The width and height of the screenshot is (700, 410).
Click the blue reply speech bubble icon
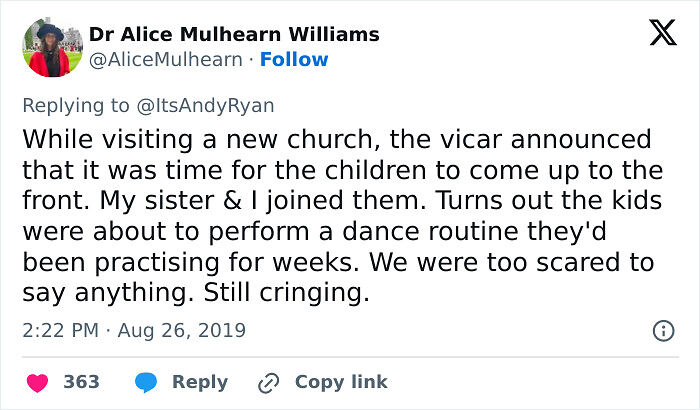[146, 382]
